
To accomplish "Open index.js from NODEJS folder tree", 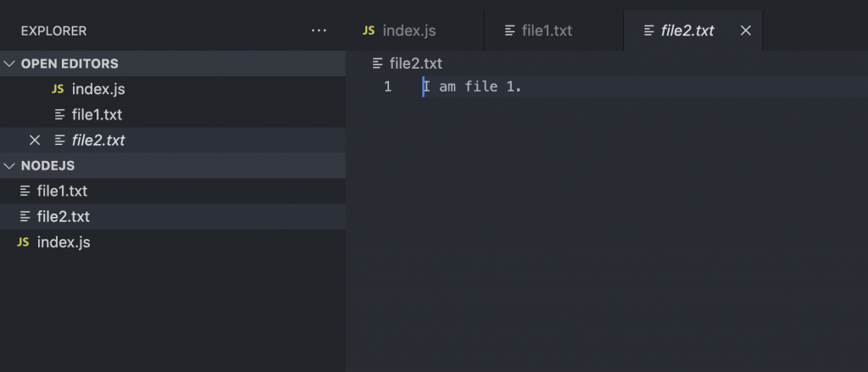I will [x=64, y=242].
